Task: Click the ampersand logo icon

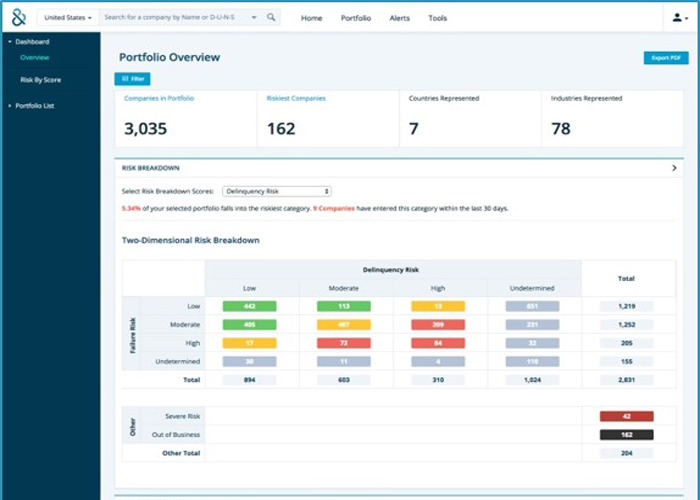Action: point(18,17)
